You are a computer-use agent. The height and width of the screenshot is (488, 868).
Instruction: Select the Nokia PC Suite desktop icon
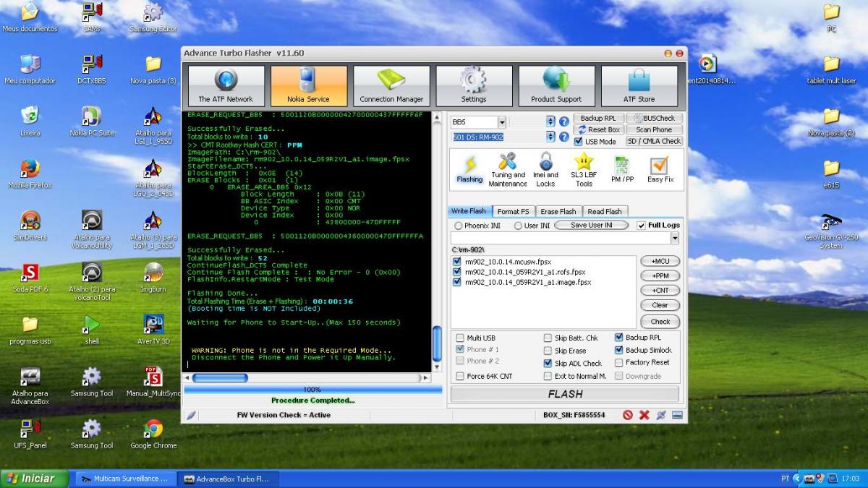tap(92, 121)
